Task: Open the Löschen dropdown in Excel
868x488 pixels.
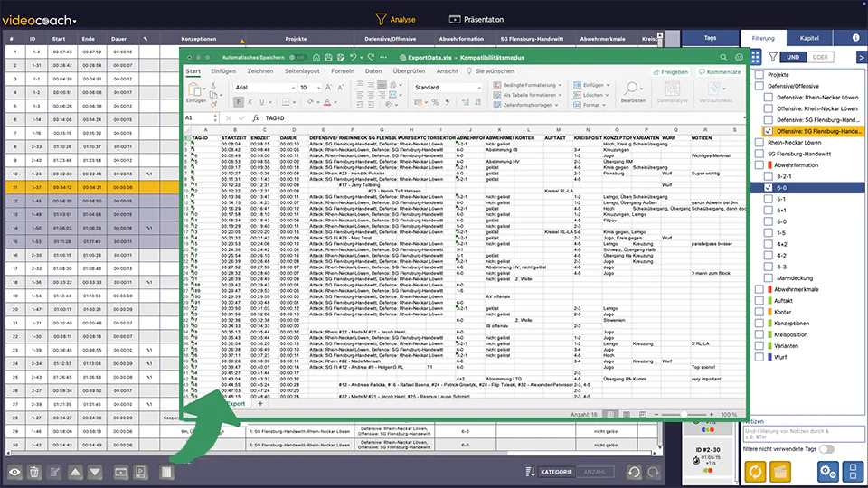Action: pyautogui.click(x=591, y=95)
